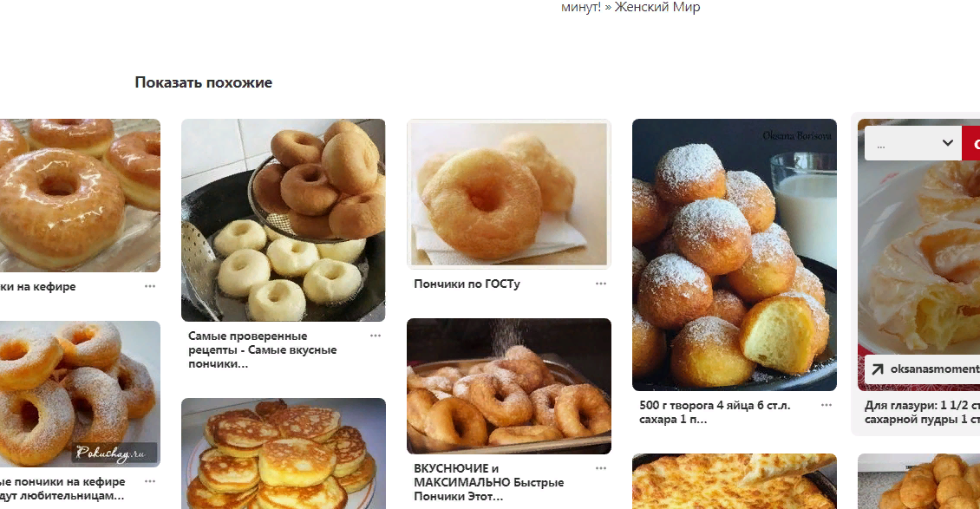
Task: Click three-dot menu of Самые проверенные рецепты pin
Action: pyautogui.click(x=375, y=336)
